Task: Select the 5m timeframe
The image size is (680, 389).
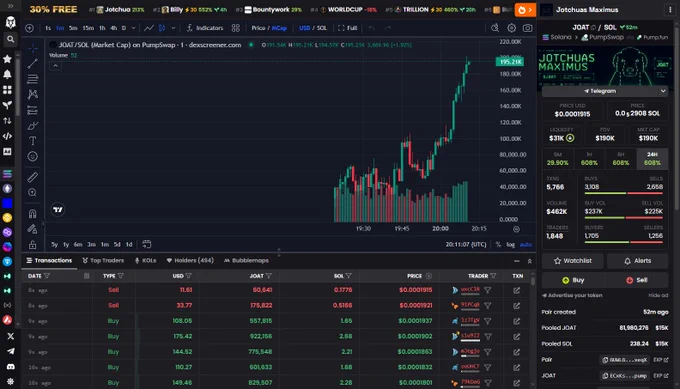Action: pos(73,28)
